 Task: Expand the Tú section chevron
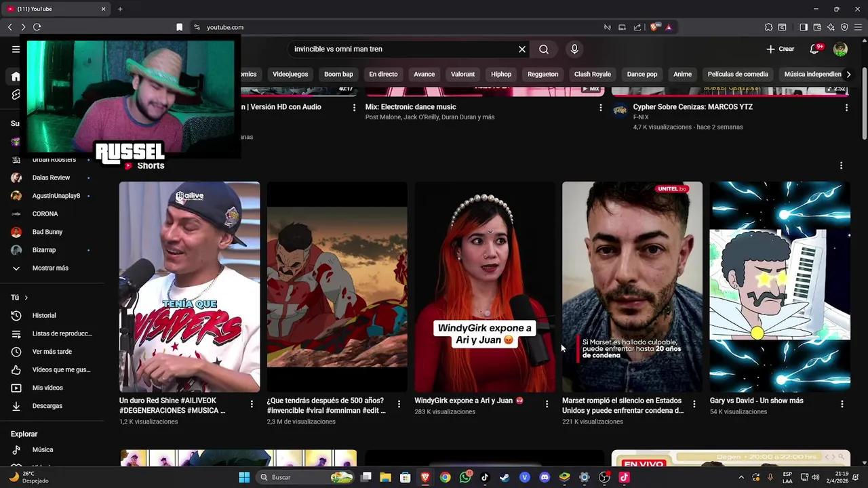tap(26, 298)
